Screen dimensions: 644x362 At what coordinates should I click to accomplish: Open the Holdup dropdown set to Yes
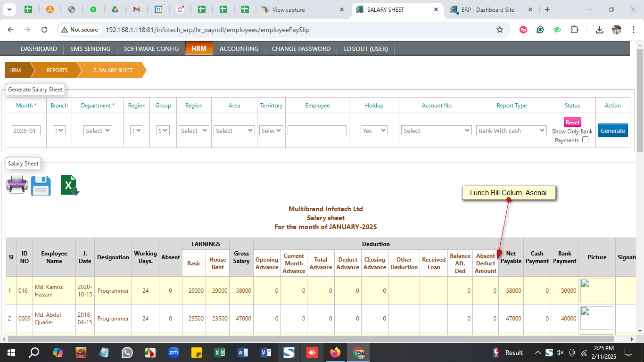point(374,131)
